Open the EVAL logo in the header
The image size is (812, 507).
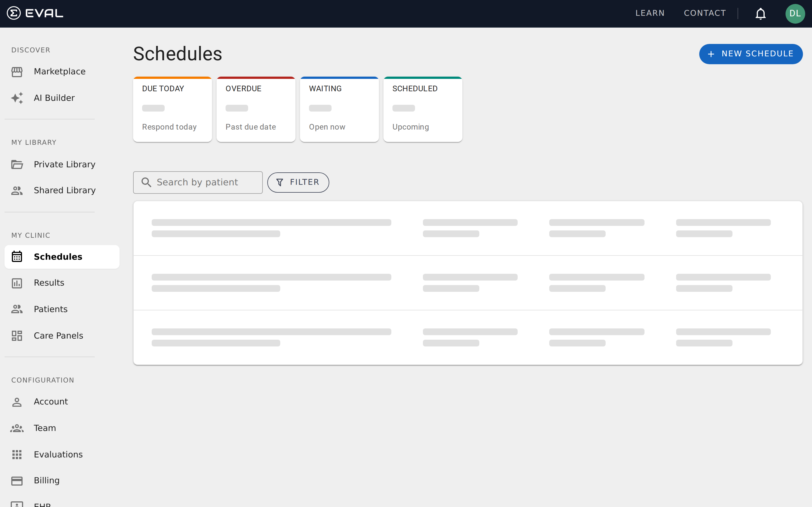[35, 13]
